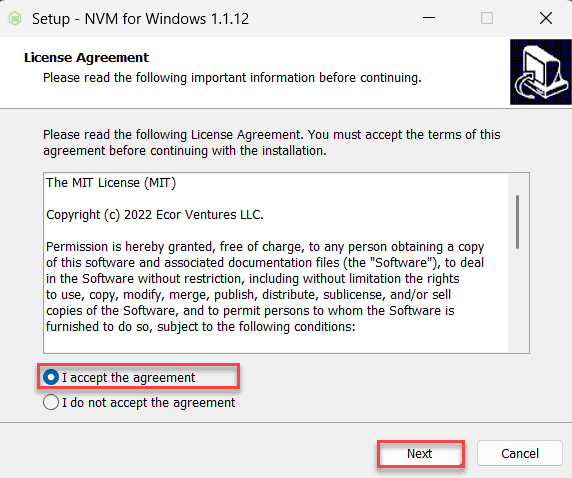Screen dimensions: 572x478
Task: Click the "License Agreement" heading
Action: tap(86, 58)
